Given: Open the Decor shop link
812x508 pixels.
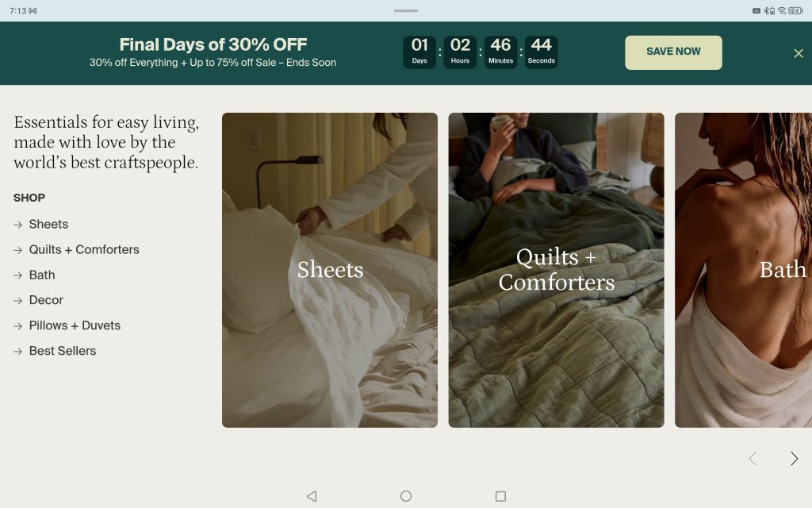Looking at the screenshot, I should point(46,300).
